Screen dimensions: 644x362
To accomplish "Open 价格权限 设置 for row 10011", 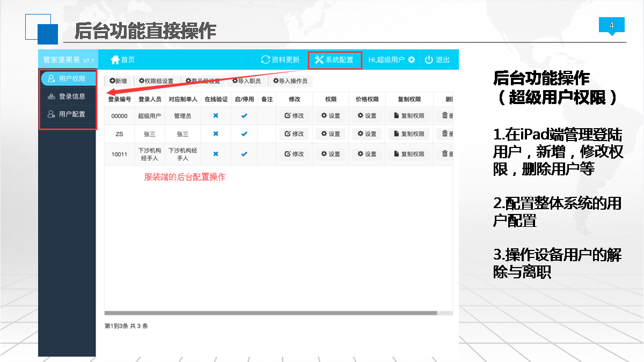I will (x=367, y=154).
